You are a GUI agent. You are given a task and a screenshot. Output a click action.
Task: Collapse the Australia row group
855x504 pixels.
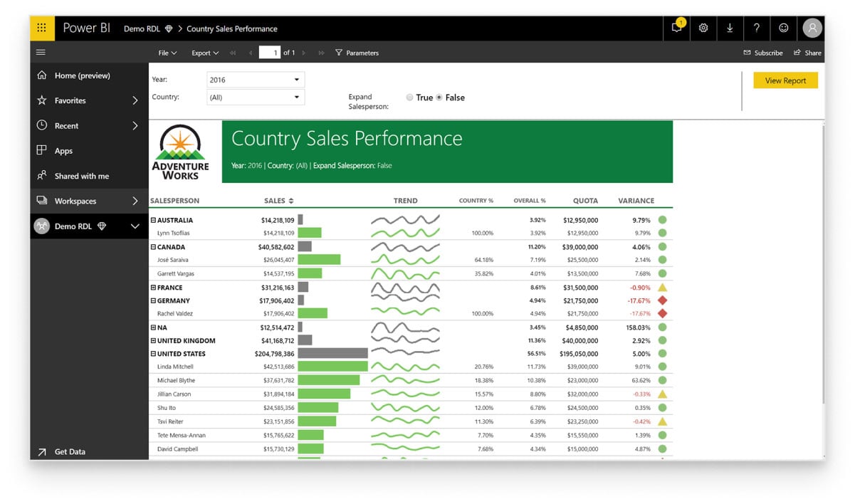(x=153, y=220)
